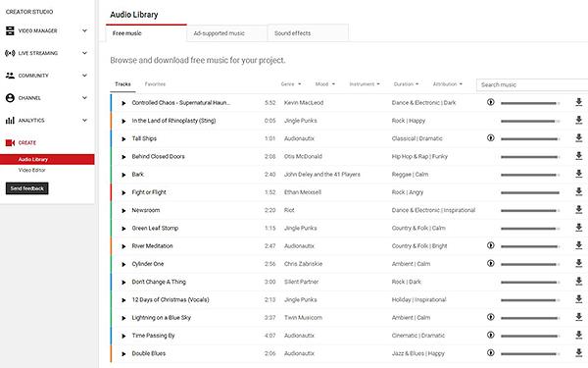This screenshot has width=588, height=368.
Task: Download Double Blues track
Action: click(578, 352)
